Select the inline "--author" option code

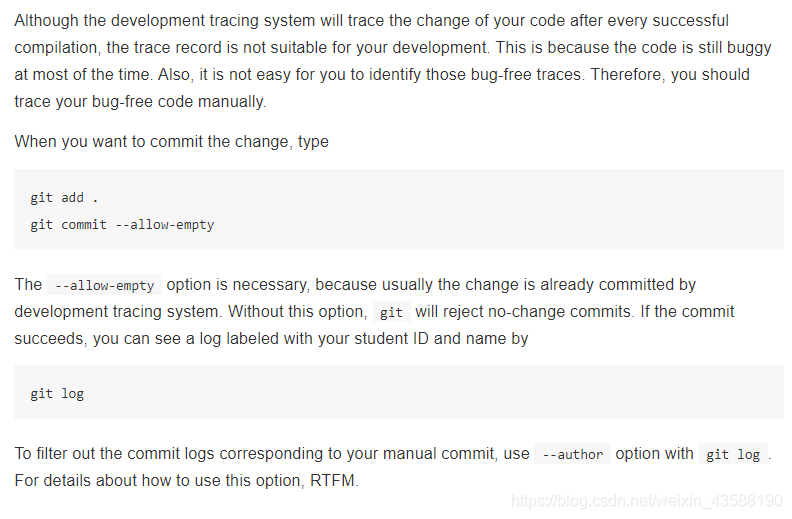pyautogui.click(x=572, y=454)
